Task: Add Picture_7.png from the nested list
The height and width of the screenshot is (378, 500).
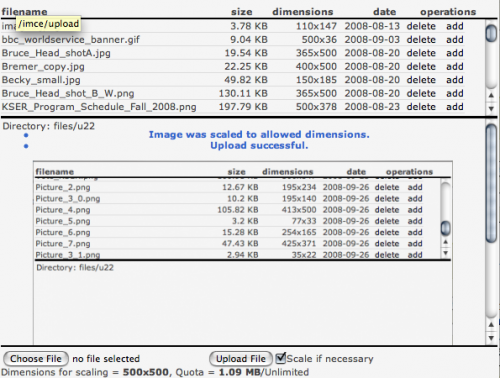Action: 415,244
